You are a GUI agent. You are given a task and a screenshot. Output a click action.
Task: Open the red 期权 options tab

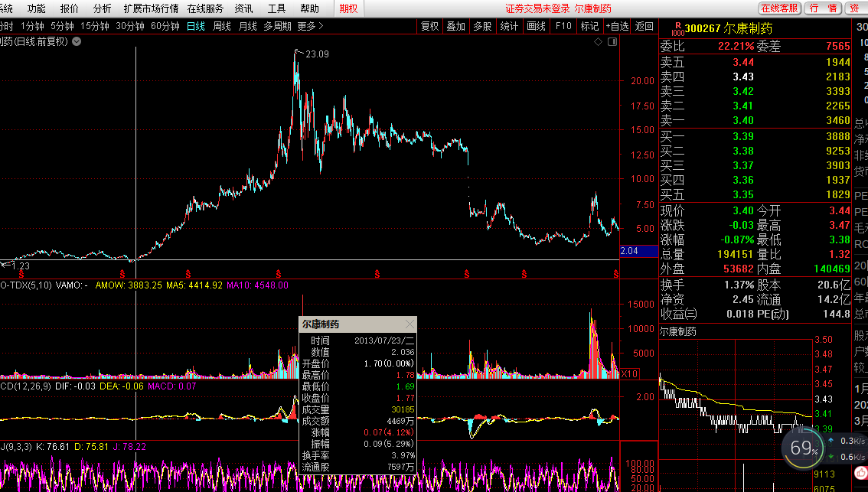(348, 8)
